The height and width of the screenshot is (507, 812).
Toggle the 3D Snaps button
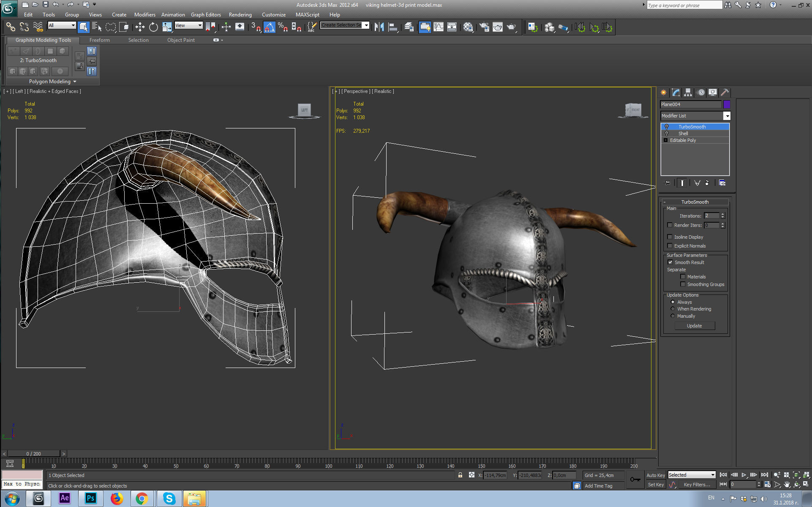(256, 27)
